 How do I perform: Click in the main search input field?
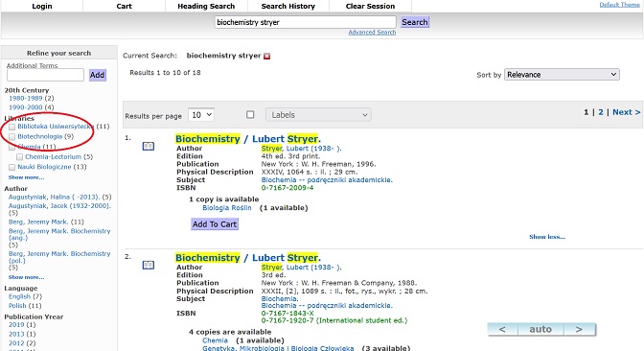305,22
